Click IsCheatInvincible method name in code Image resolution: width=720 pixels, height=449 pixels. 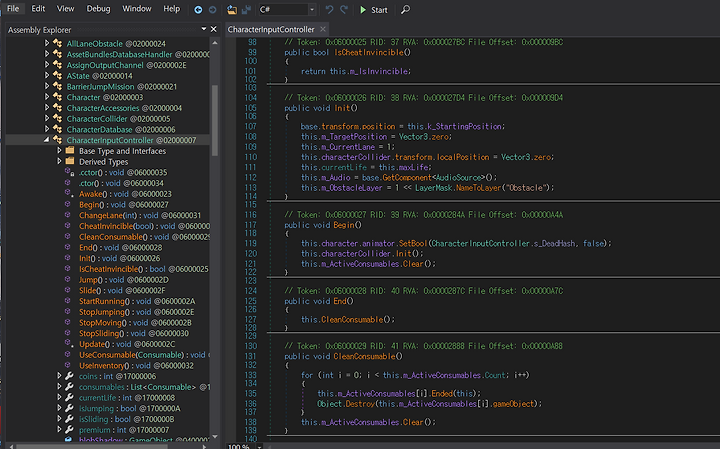pos(369,52)
